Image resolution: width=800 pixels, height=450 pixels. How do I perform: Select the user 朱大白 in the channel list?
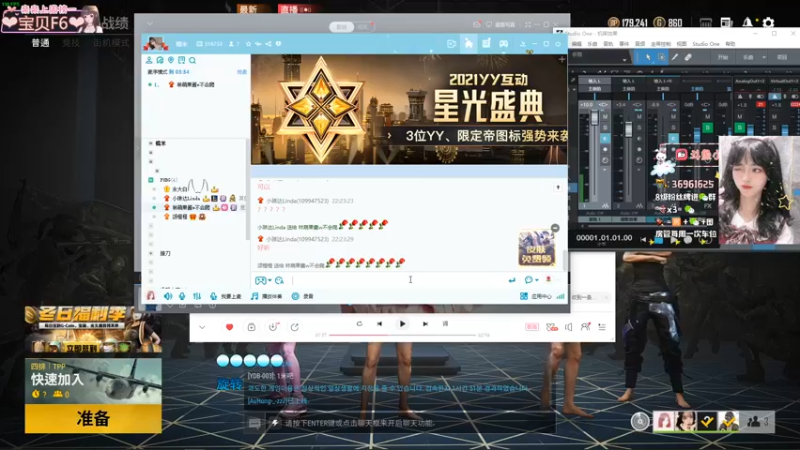pyautogui.click(x=180, y=189)
